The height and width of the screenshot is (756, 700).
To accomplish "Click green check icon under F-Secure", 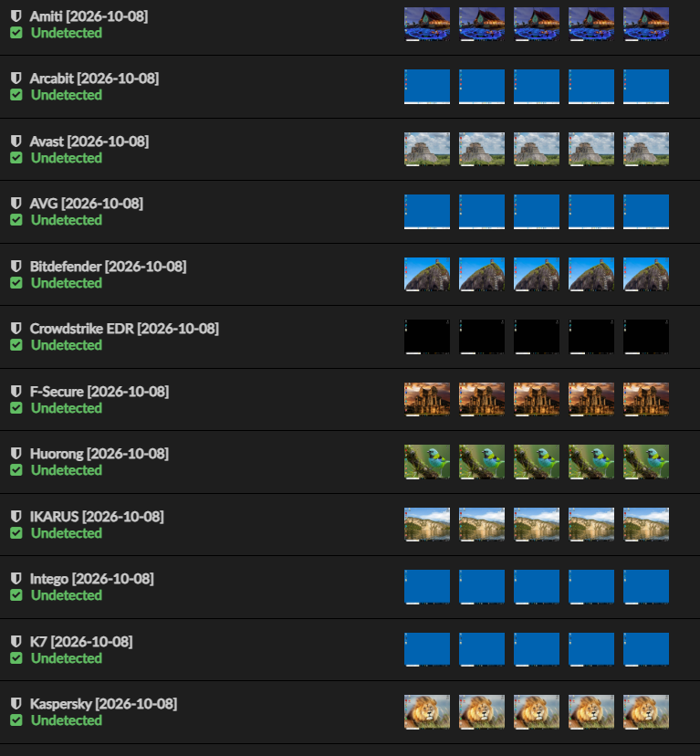I will point(16,408).
